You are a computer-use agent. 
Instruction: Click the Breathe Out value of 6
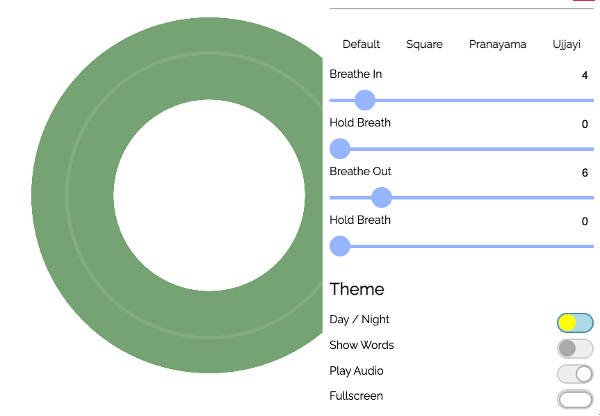pyautogui.click(x=584, y=173)
